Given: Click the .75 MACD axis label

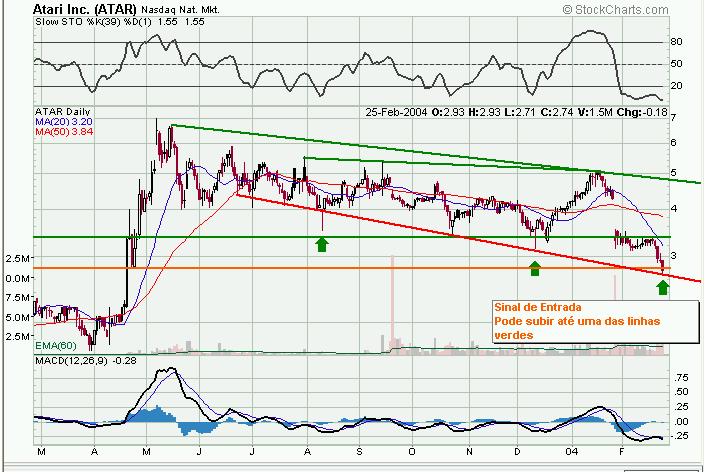Looking at the screenshot, I should pos(682,377).
